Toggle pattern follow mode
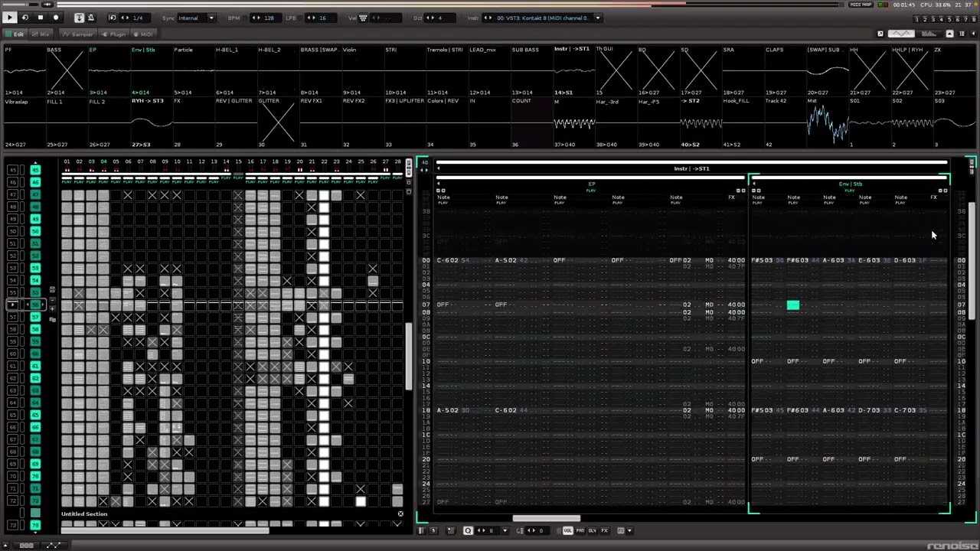The width and height of the screenshot is (980, 551). (x=79, y=18)
